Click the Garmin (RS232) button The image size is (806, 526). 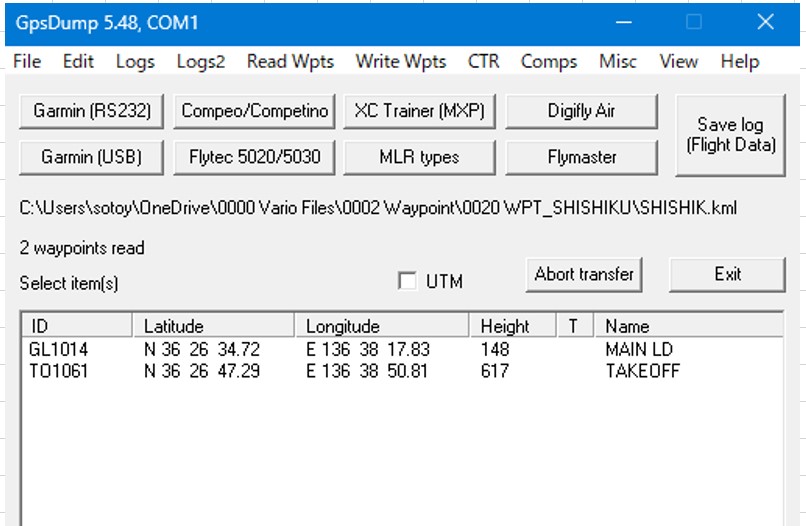92,111
